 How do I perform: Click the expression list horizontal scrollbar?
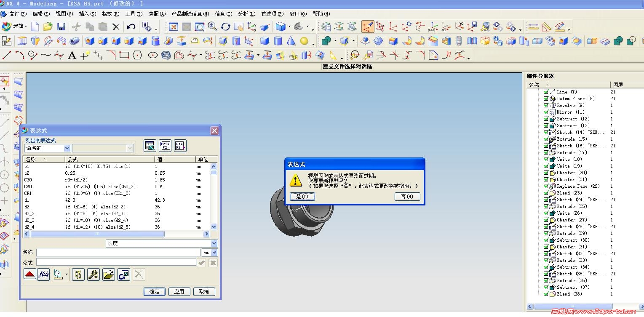pos(116,234)
